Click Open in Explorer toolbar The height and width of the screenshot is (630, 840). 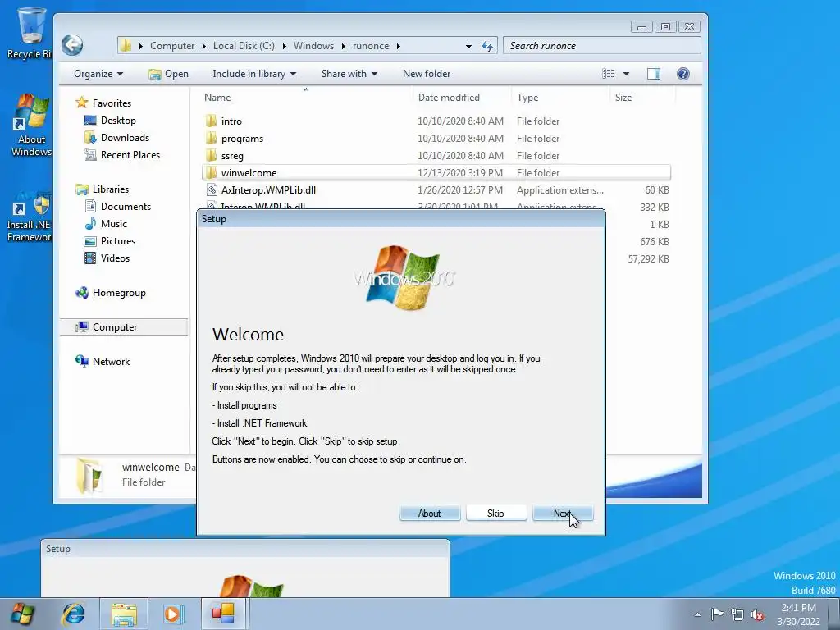[169, 74]
